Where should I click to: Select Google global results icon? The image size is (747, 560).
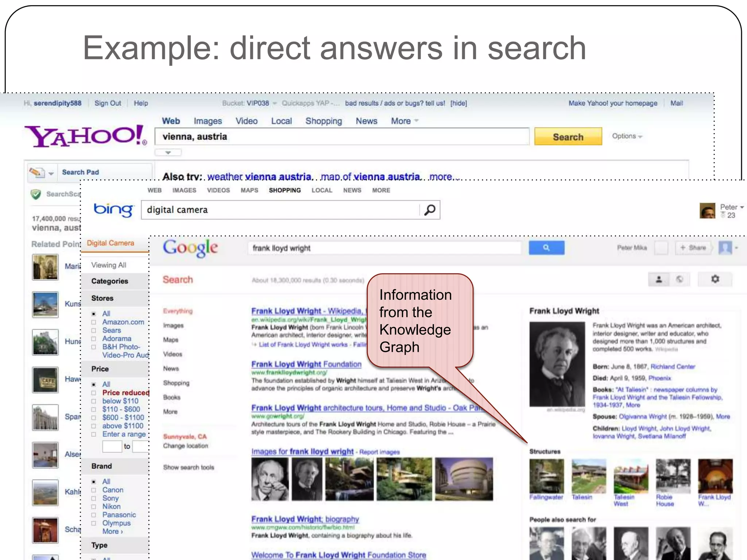point(679,280)
